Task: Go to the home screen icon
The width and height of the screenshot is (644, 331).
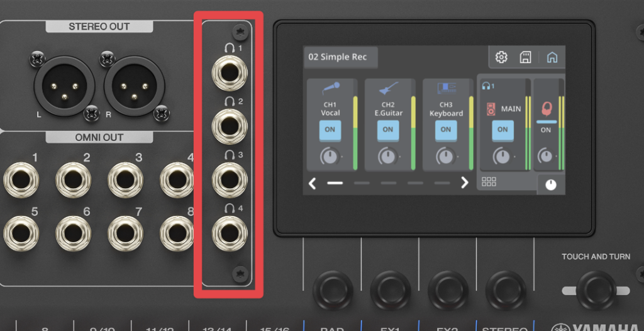Action: (552, 57)
